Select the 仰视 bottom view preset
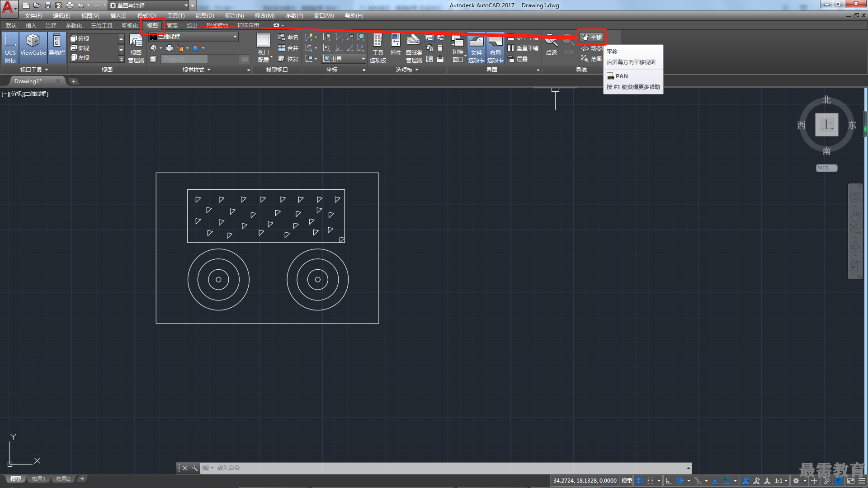Image resolution: width=868 pixels, height=488 pixels. click(80, 48)
